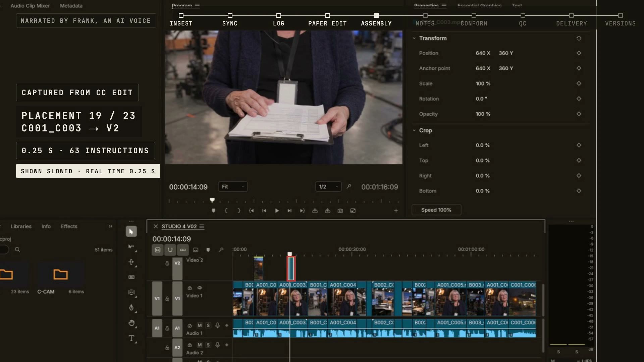Open the Fit zoom dropdown
The image size is (644, 362).
[x=233, y=187]
